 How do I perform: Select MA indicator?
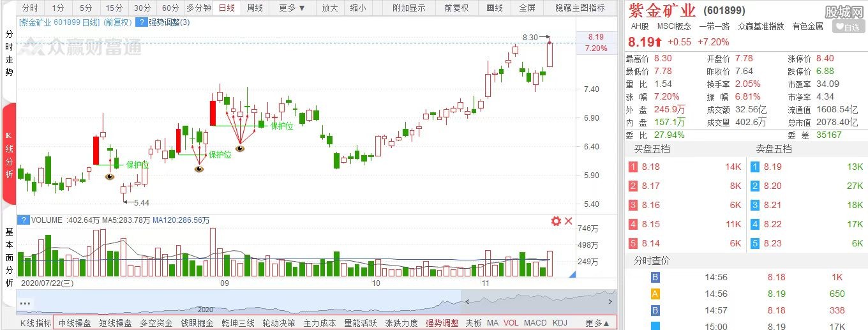(493, 323)
